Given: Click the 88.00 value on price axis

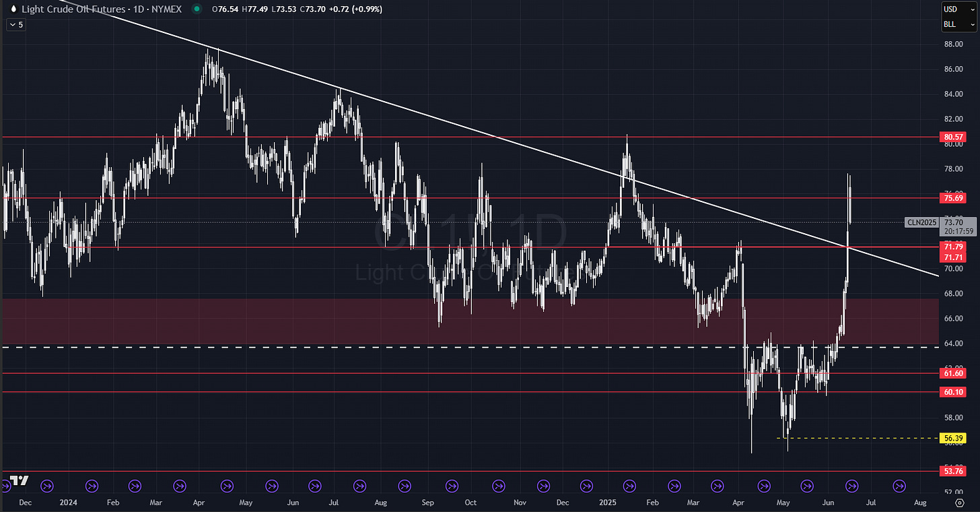Looking at the screenshot, I should click(952, 44).
